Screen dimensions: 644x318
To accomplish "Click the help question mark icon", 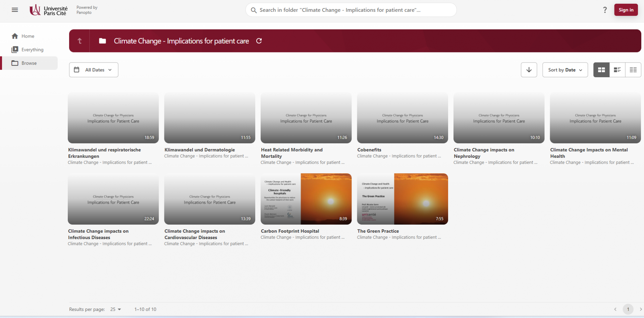I will (605, 10).
